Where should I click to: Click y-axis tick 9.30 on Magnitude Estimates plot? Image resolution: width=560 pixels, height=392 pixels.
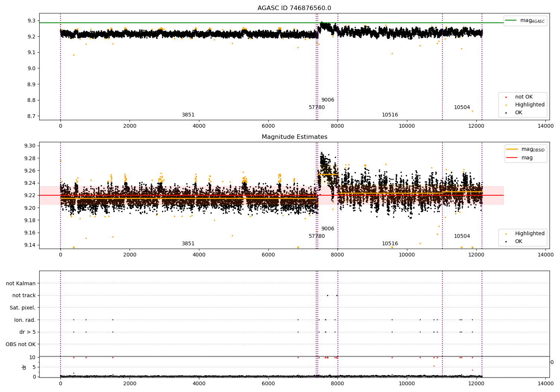(30, 146)
